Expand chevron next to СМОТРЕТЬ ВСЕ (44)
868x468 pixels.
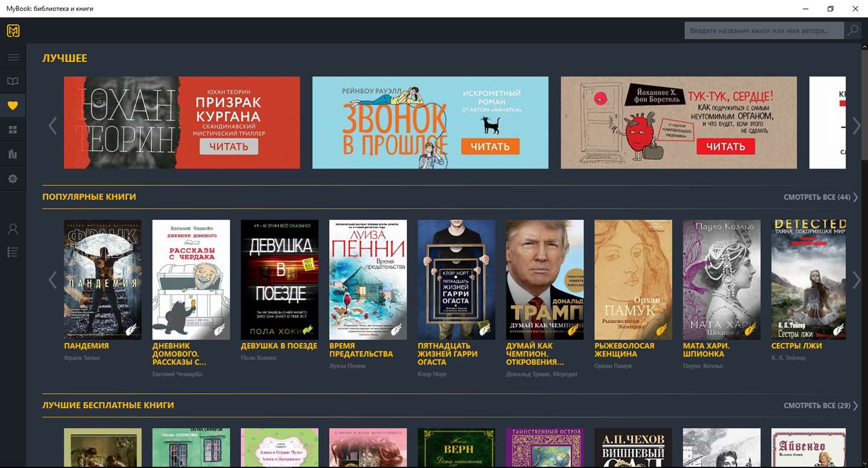(855, 197)
